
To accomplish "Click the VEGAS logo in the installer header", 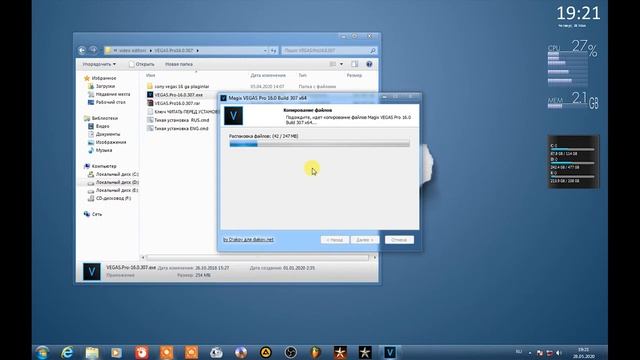I will 233,116.
